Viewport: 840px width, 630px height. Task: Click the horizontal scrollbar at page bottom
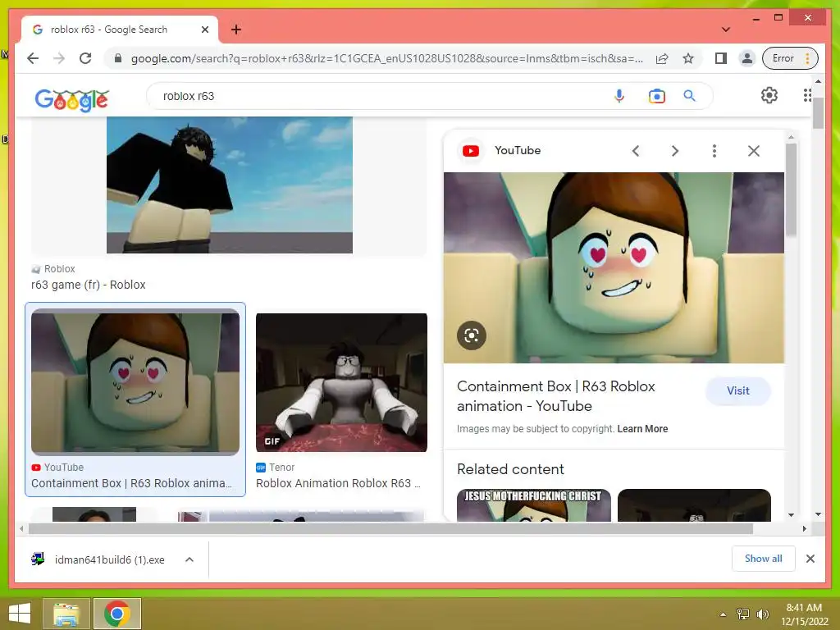click(390, 529)
